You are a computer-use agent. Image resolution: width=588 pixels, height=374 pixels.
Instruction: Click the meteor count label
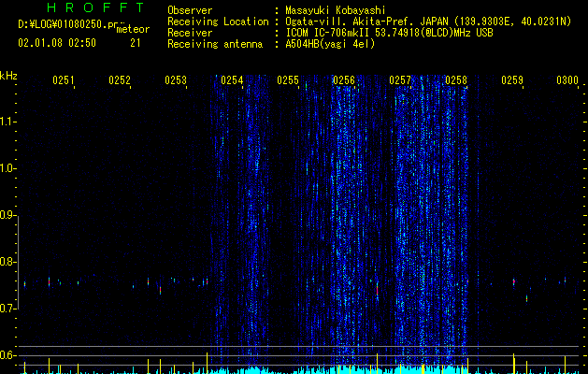[133, 29]
